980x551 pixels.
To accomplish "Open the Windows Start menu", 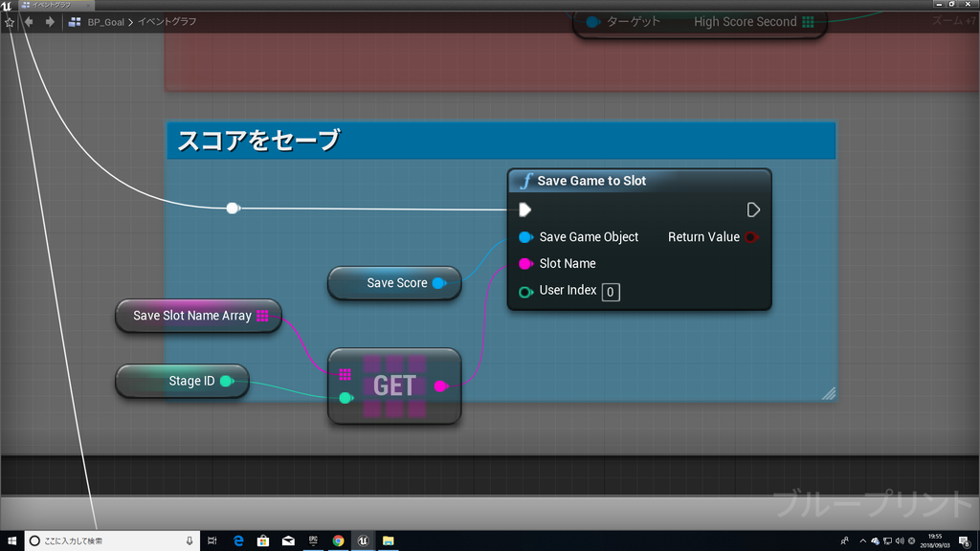I will tap(11, 541).
